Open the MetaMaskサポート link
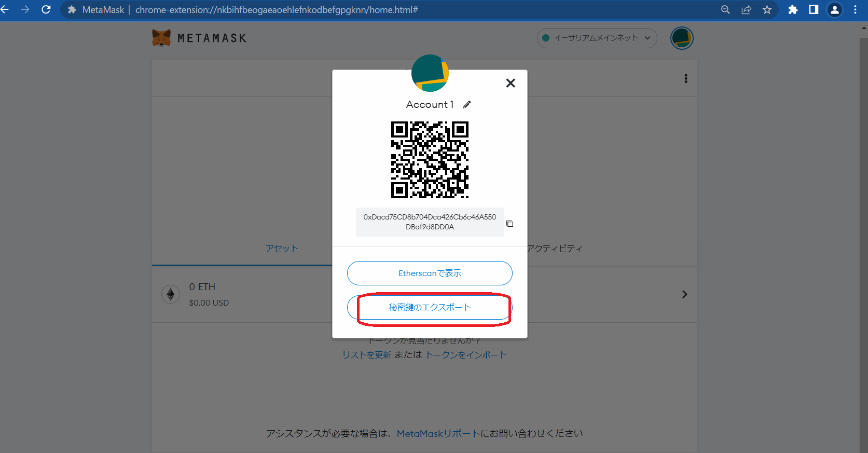Viewport: 868px width, 453px height. 438,433
